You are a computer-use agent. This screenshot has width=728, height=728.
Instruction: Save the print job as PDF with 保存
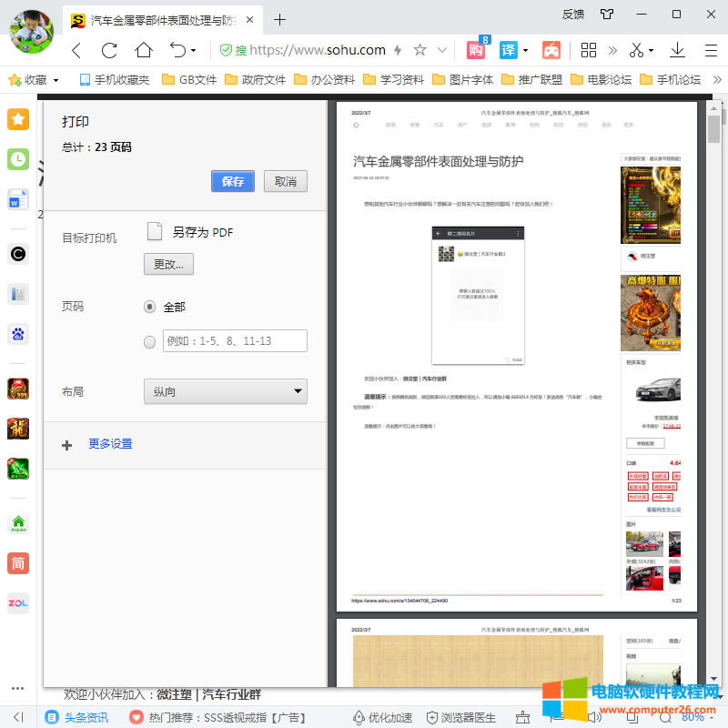coord(233,181)
